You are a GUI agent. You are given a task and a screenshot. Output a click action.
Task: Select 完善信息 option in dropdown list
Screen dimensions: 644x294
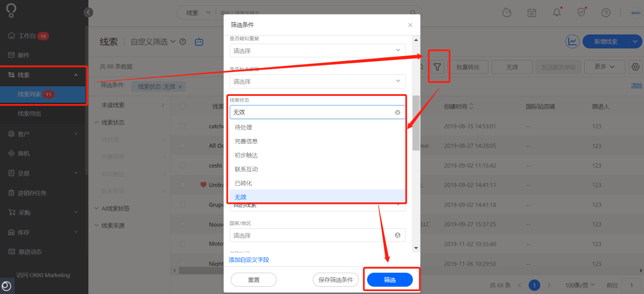tap(318, 141)
